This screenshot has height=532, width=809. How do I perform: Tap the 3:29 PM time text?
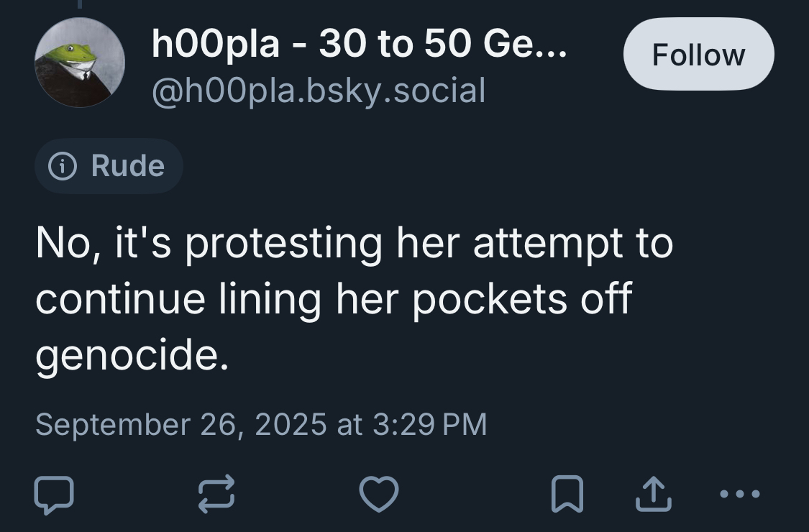pyautogui.click(x=430, y=423)
